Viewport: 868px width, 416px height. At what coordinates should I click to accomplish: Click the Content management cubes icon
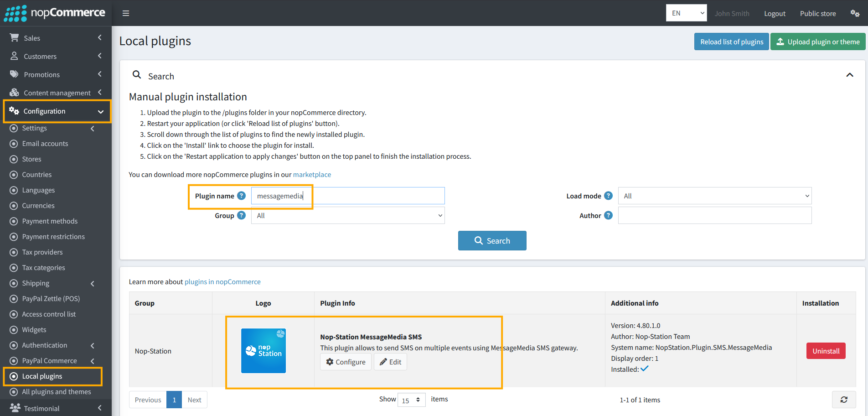[14, 93]
